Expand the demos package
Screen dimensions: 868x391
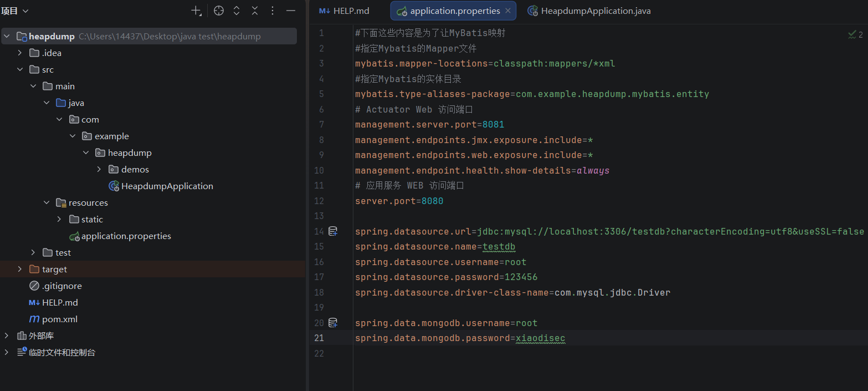99,170
